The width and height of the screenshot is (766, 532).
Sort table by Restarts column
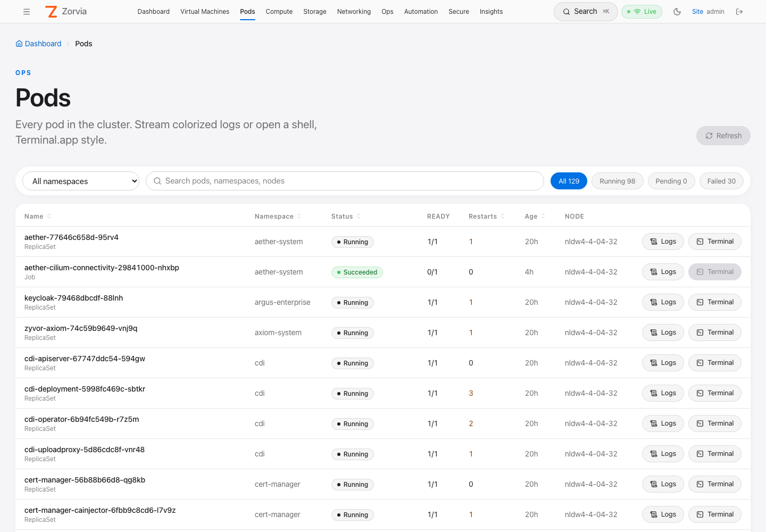click(x=487, y=217)
